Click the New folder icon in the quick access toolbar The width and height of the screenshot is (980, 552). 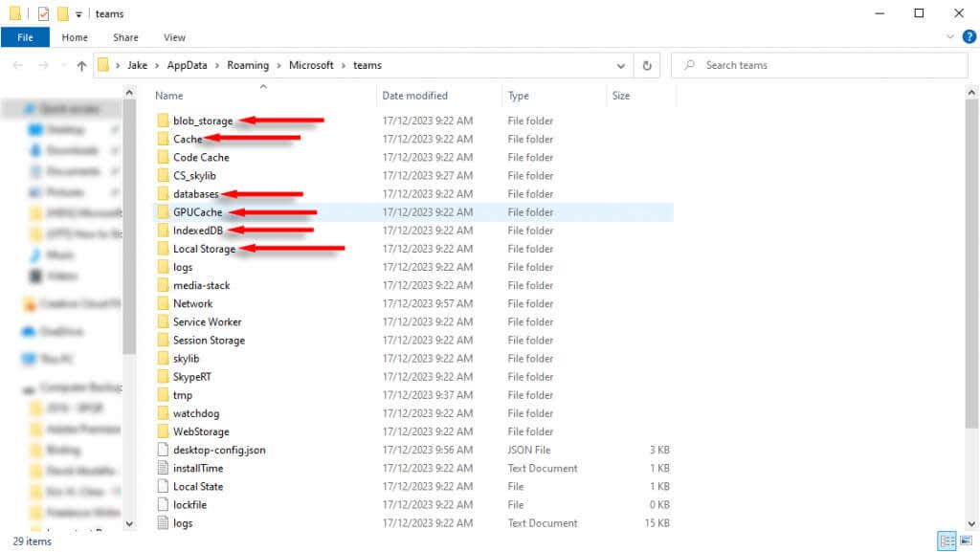click(x=62, y=13)
